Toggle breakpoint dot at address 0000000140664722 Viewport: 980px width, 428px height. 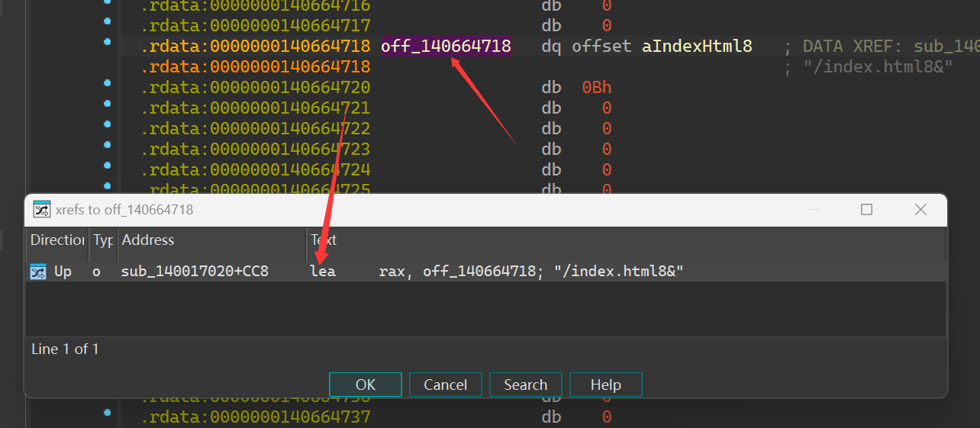[108, 124]
